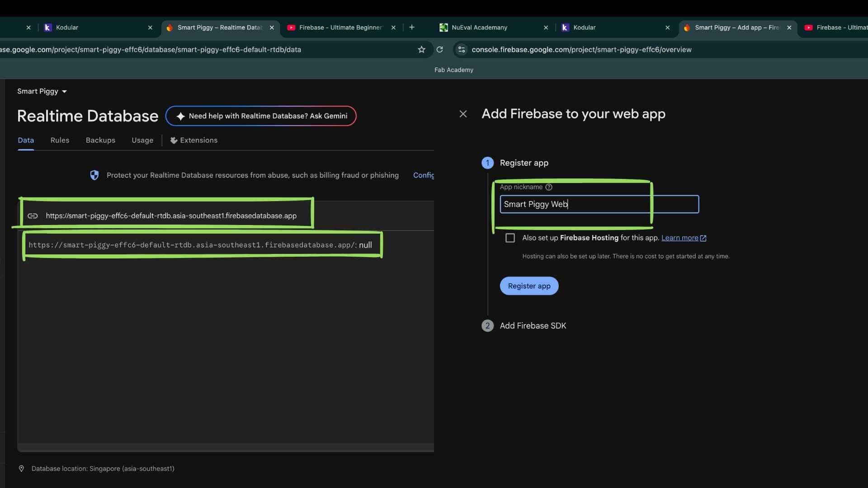Open a new tab with plus button
Image resolution: width=868 pixels, height=488 pixels.
coord(412,28)
